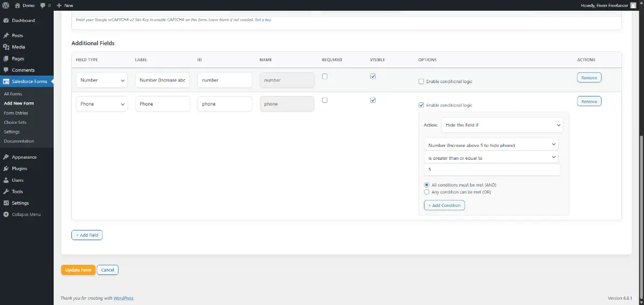644x305 pixels.
Task: Disable conditional logic for Phone field
Action: [421, 105]
